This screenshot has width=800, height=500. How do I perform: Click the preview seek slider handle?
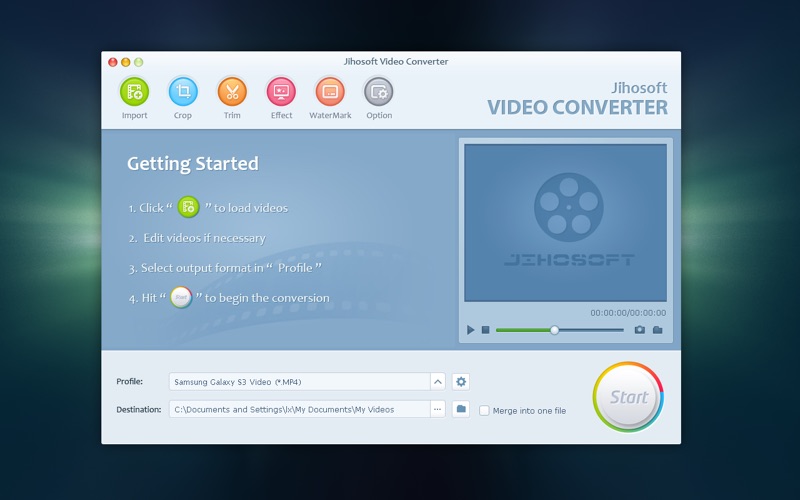555,330
